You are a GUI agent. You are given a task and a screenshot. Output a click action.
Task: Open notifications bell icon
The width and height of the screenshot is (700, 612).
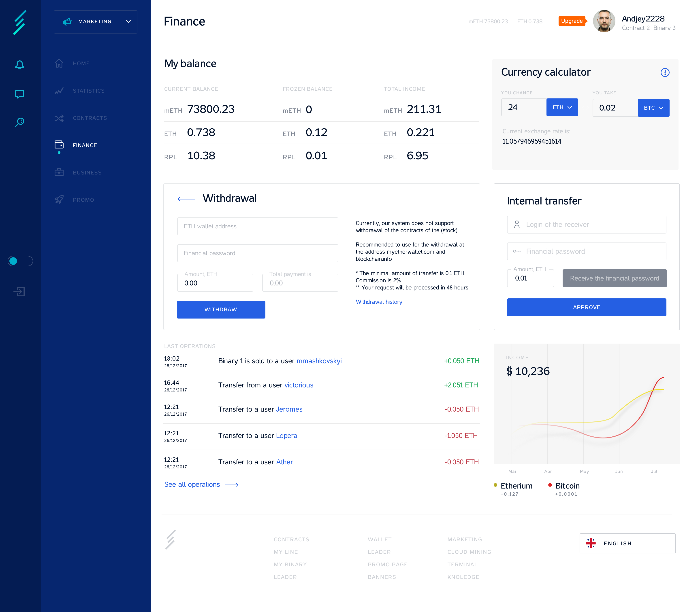click(x=20, y=65)
